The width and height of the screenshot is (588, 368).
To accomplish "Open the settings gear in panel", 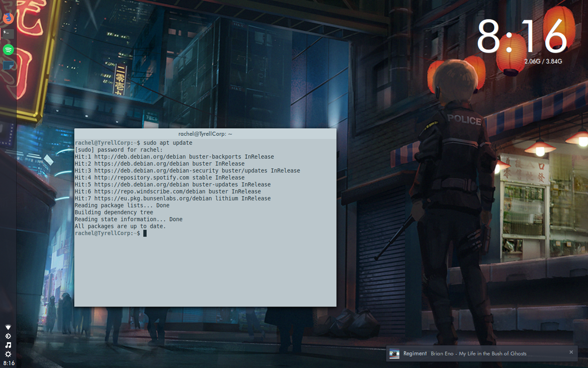I will 8,354.
